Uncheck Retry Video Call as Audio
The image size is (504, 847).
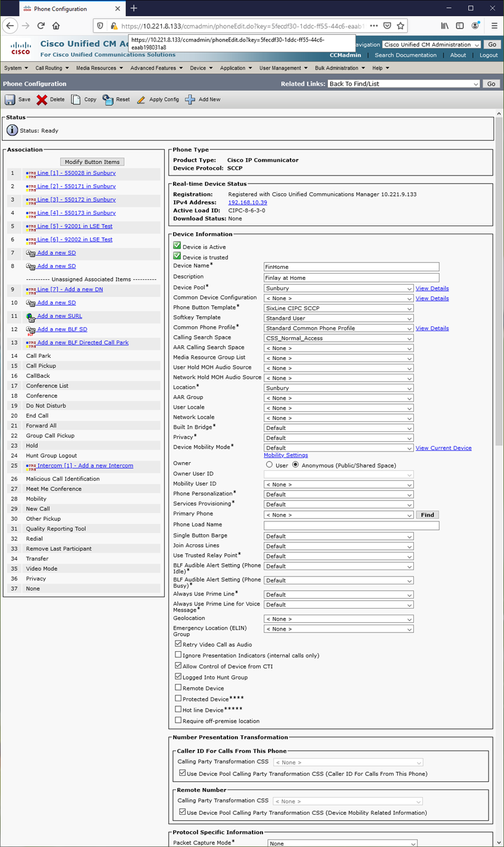[178, 644]
